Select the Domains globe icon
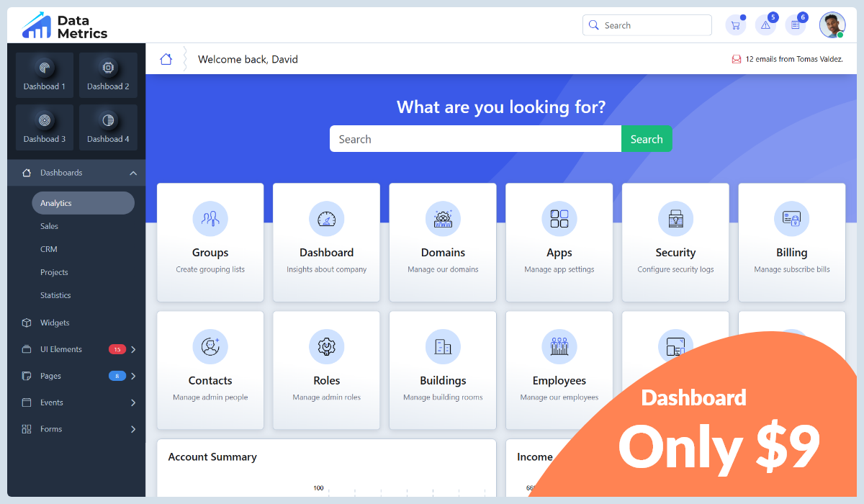Screen dimensions: 864x504 (x=443, y=218)
